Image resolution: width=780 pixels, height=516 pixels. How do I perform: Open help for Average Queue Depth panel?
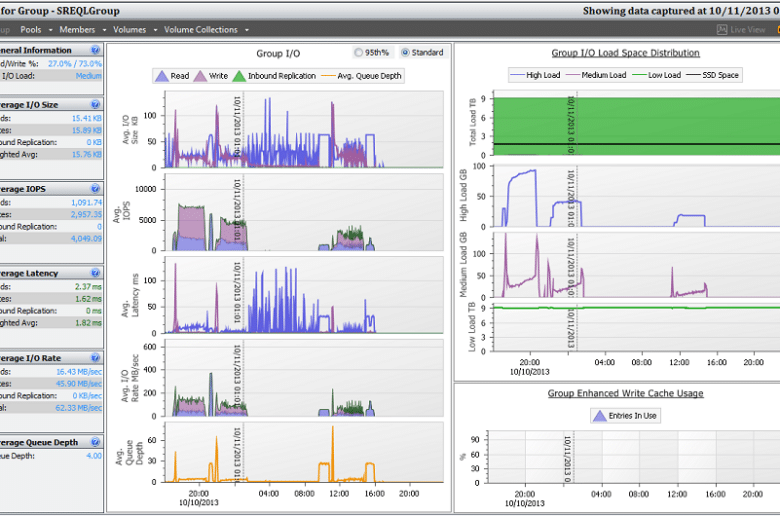(96, 442)
